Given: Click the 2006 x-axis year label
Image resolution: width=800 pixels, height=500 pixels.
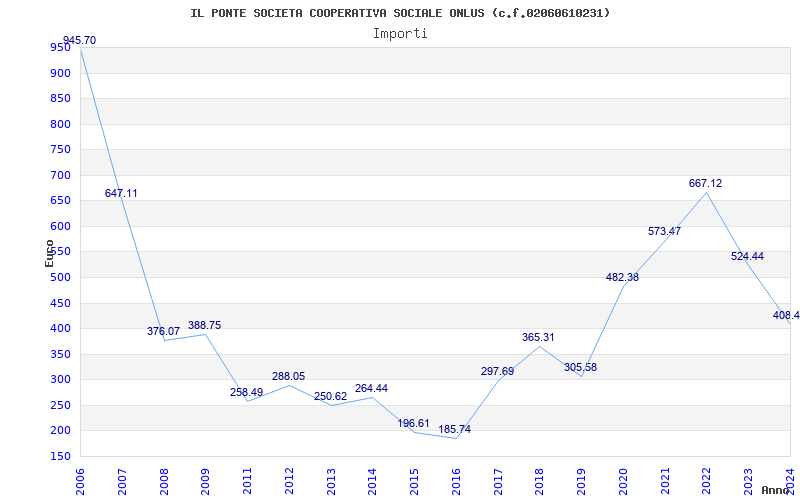Looking at the screenshot, I should pyautogui.click(x=80, y=482).
